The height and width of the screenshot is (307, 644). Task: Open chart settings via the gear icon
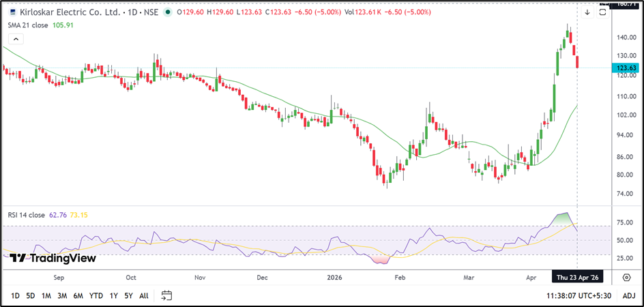click(x=626, y=277)
